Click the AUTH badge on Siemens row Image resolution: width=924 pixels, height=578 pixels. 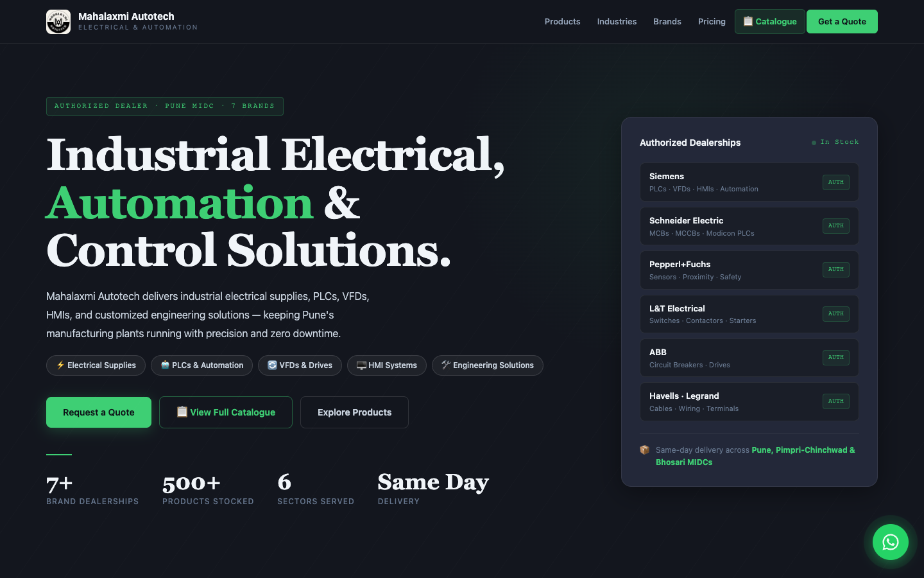(836, 182)
